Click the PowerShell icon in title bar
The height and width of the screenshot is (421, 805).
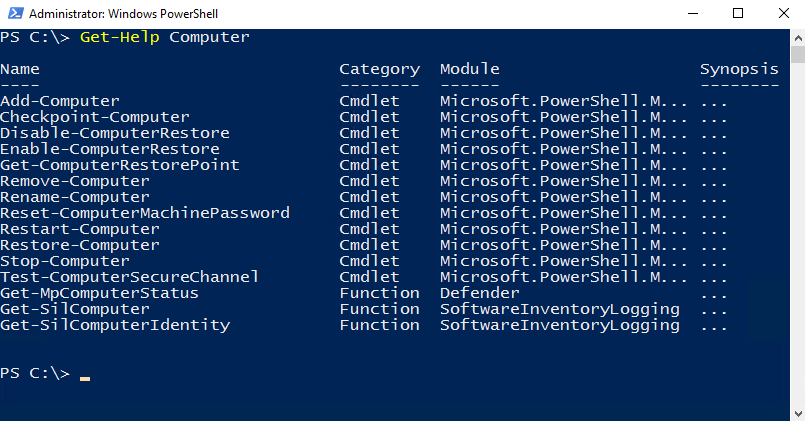pyautogui.click(x=15, y=13)
